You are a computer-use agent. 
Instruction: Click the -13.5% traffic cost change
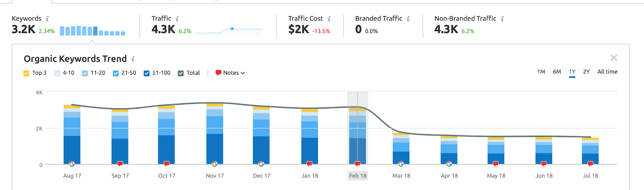[321, 31]
